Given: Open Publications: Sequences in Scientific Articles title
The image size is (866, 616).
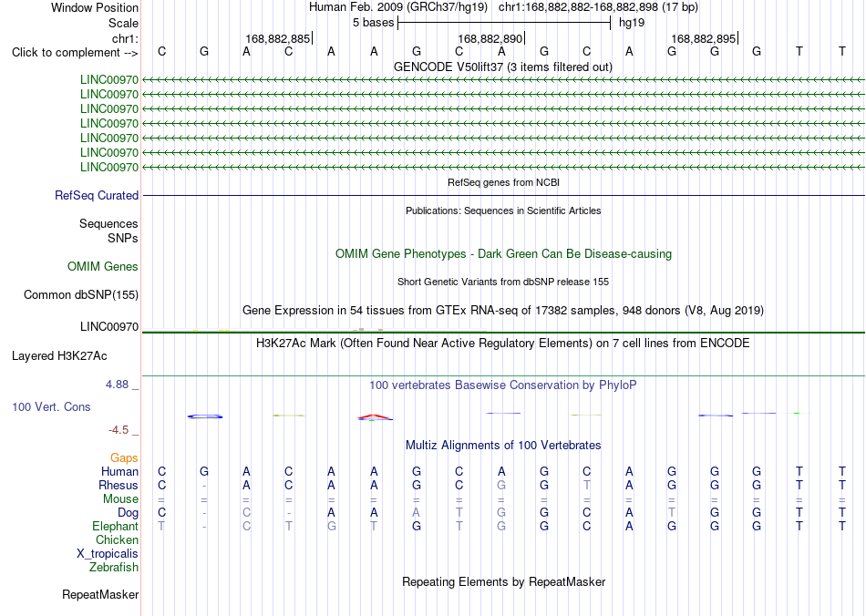Looking at the screenshot, I should [x=503, y=210].
